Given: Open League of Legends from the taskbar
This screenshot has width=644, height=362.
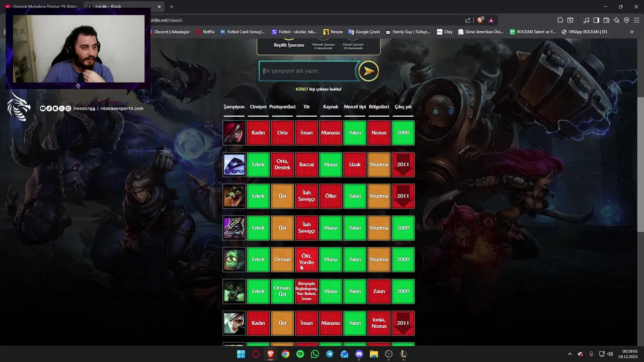Looking at the screenshot, I should 403,354.
